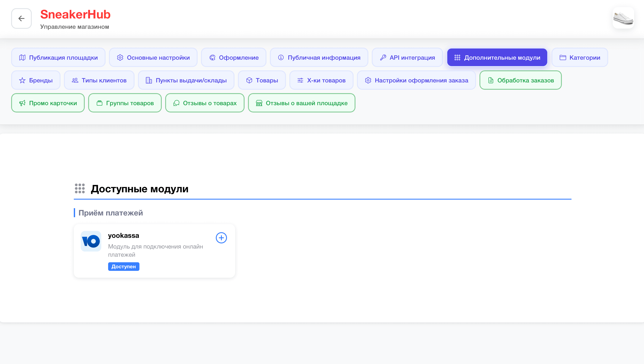Image resolution: width=644 pixels, height=364 pixels.
Task: Click the star icon for Бренды
Action: click(x=22, y=80)
